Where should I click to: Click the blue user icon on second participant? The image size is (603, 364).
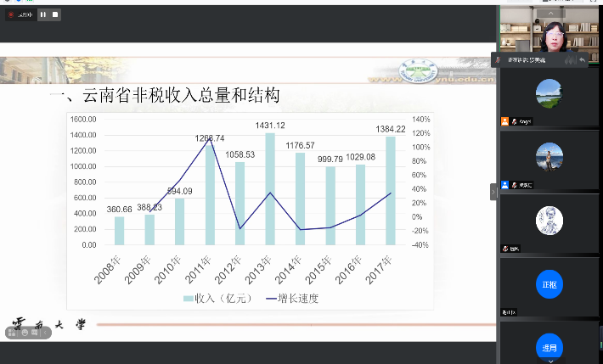tap(504, 185)
